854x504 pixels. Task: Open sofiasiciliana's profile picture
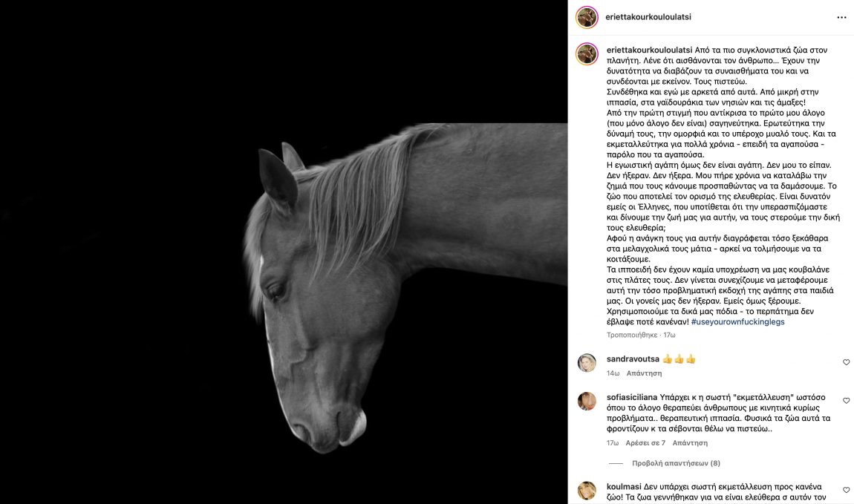tap(587, 401)
